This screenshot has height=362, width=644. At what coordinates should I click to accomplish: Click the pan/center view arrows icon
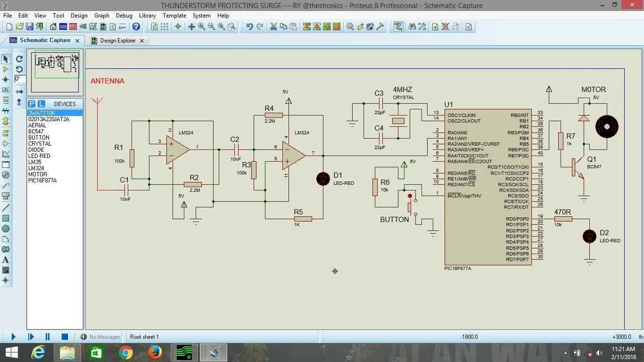(191, 26)
